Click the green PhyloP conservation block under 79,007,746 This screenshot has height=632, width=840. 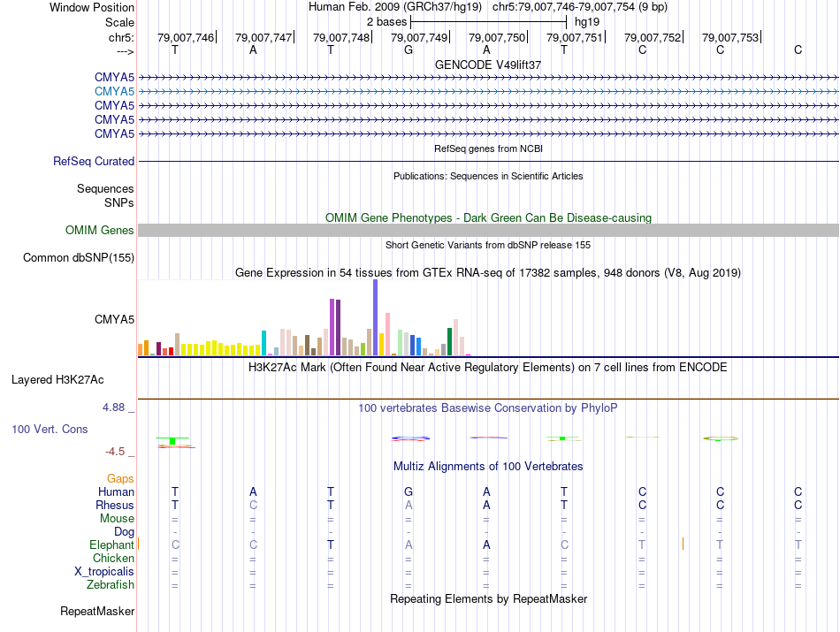tap(173, 441)
